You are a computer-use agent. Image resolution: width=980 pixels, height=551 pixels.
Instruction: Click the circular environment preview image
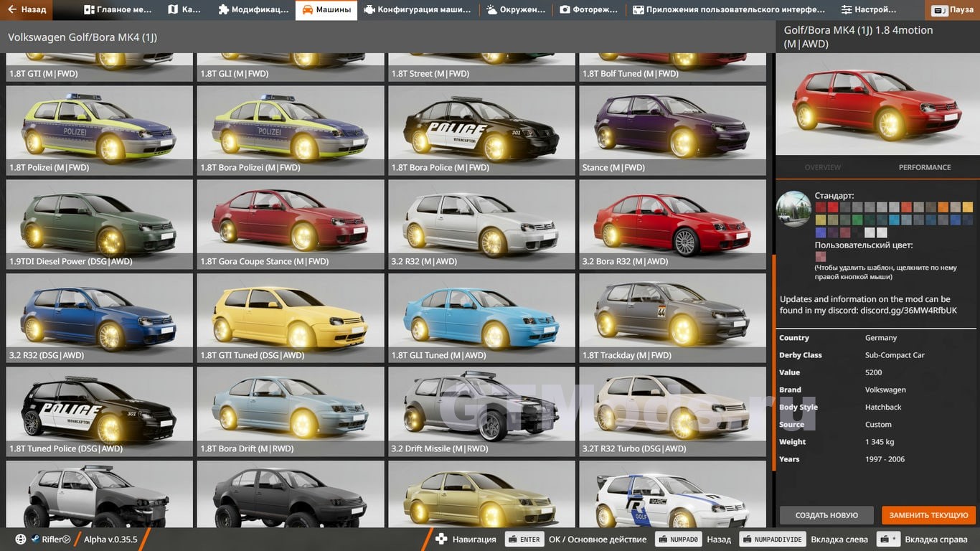[794, 209]
